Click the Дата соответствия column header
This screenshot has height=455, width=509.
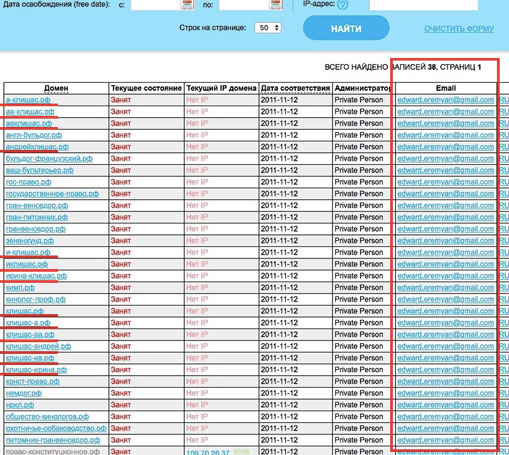[x=295, y=88]
